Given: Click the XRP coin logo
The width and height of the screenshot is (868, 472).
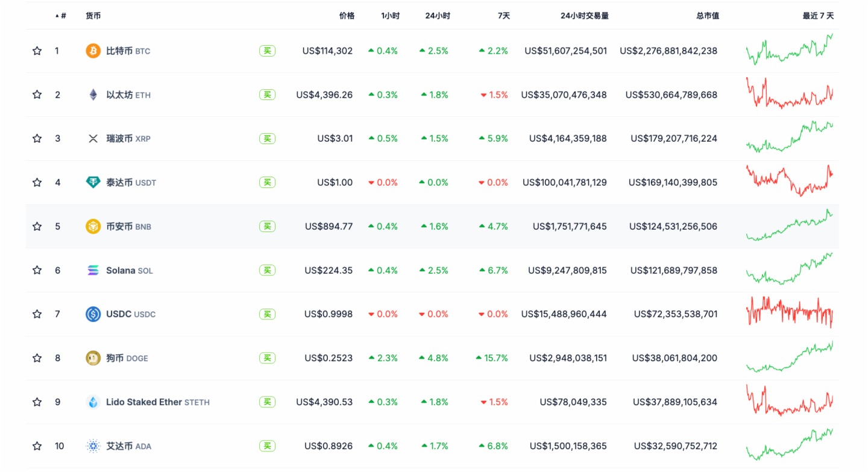Looking at the screenshot, I should (93, 139).
